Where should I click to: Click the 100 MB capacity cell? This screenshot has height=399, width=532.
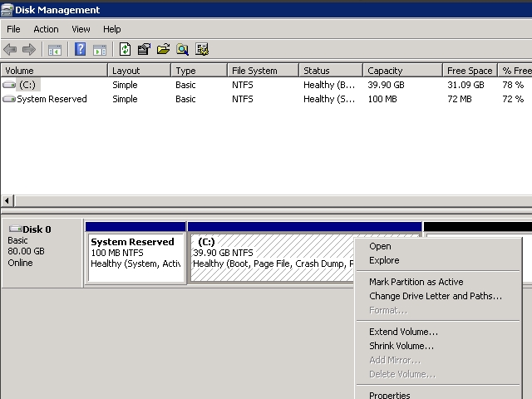point(382,99)
